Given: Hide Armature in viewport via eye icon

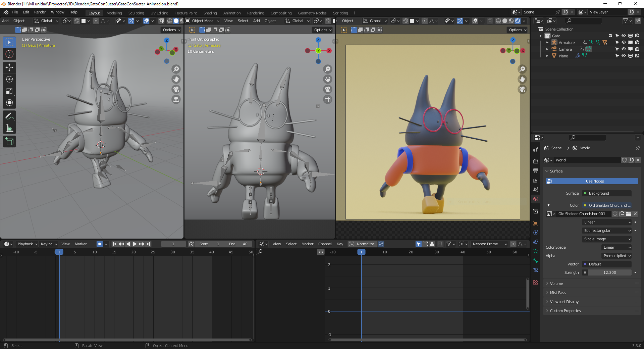Looking at the screenshot, I should click(x=624, y=43).
